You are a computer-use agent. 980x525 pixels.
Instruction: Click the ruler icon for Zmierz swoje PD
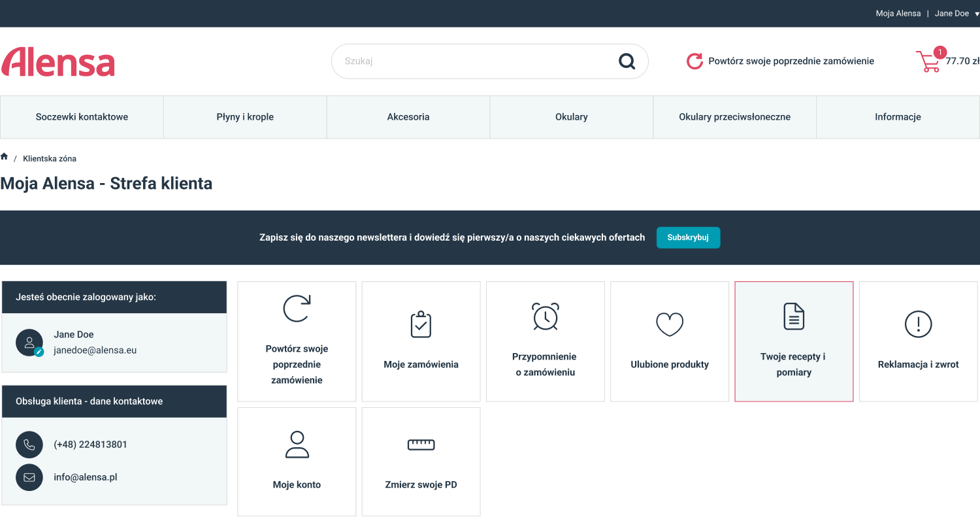[x=421, y=445]
